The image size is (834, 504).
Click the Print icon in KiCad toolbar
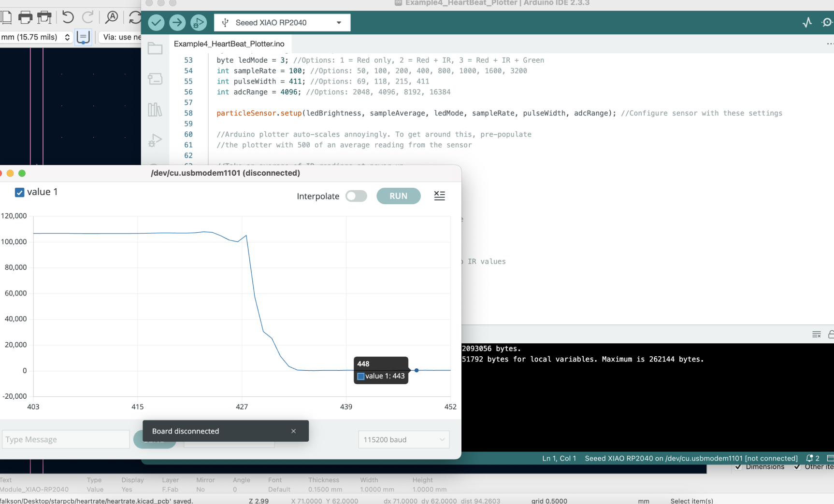click(x=25, y=18)
